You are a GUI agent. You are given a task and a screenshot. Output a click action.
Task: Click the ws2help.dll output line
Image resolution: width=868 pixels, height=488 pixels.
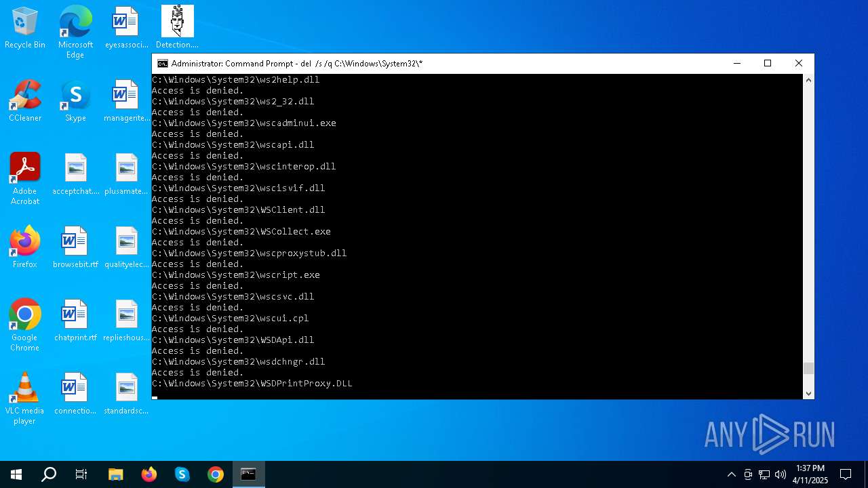[x=236, y=80]
